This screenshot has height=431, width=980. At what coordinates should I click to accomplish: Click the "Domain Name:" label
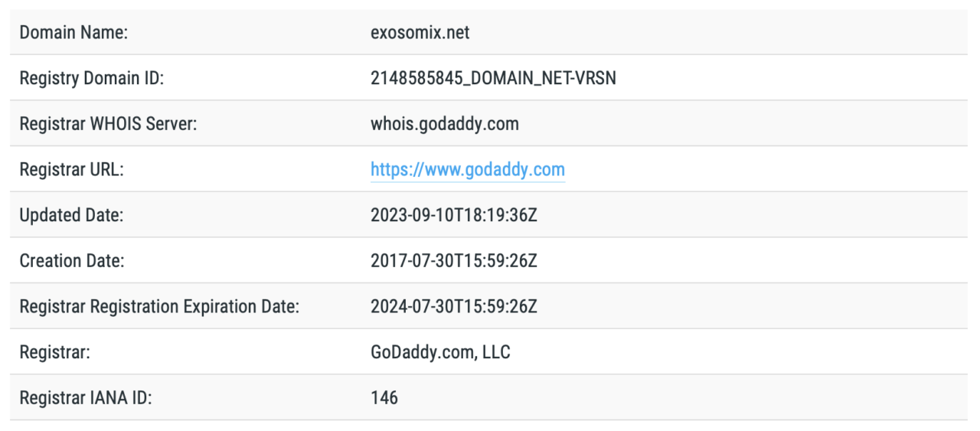pyautogui.click(x=73, y=32)
